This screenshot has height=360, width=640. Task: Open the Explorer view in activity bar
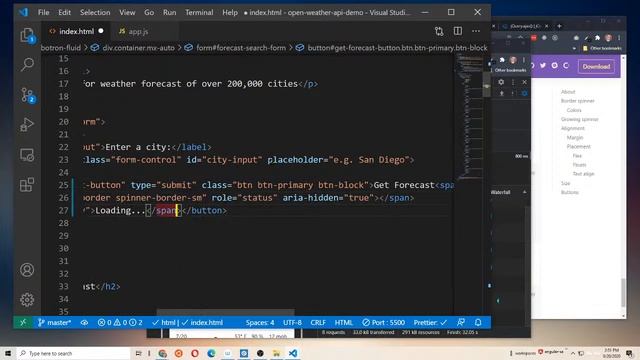[27, 36]
